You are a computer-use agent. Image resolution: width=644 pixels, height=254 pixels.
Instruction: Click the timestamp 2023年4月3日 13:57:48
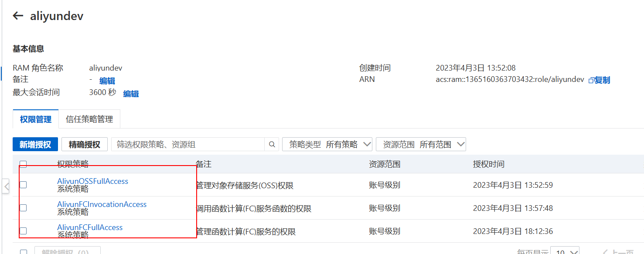point(513,208)
